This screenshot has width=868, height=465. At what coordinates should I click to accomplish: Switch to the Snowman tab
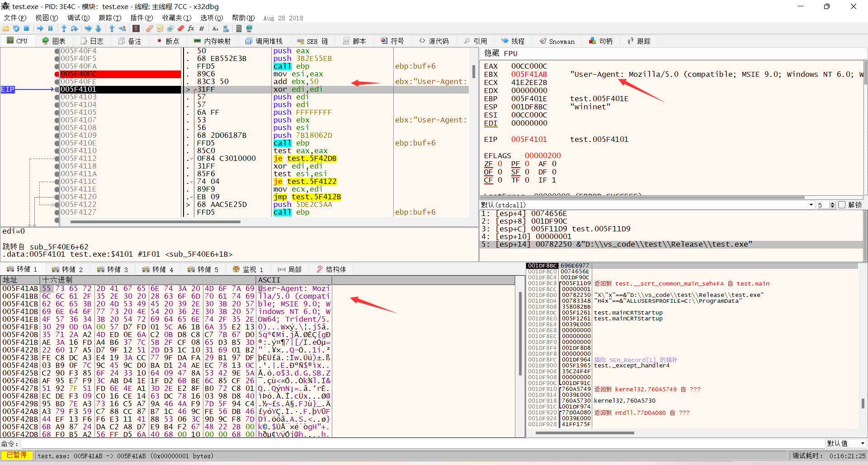(x=557, y=41)
